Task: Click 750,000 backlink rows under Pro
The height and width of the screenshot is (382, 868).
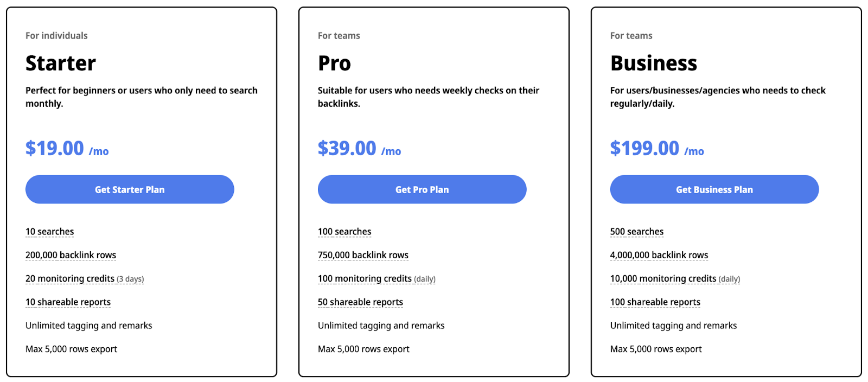Action: 363,254
